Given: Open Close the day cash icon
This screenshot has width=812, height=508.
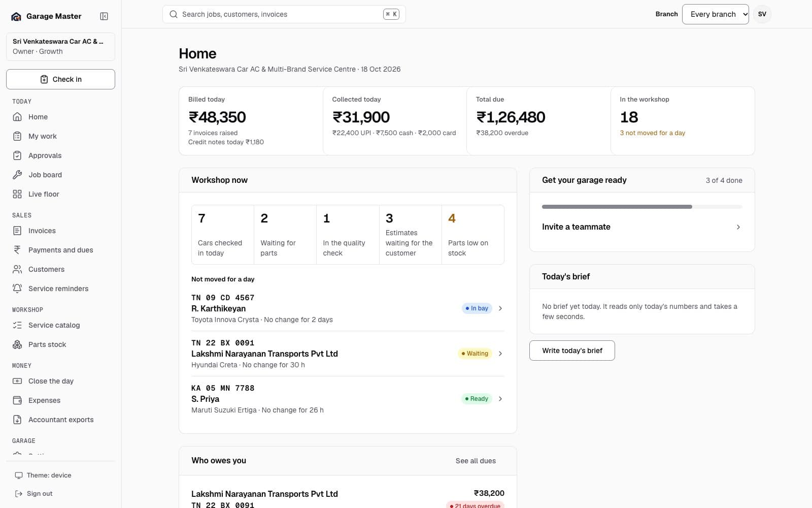Looking at the screenshot, I should [17, 381].
